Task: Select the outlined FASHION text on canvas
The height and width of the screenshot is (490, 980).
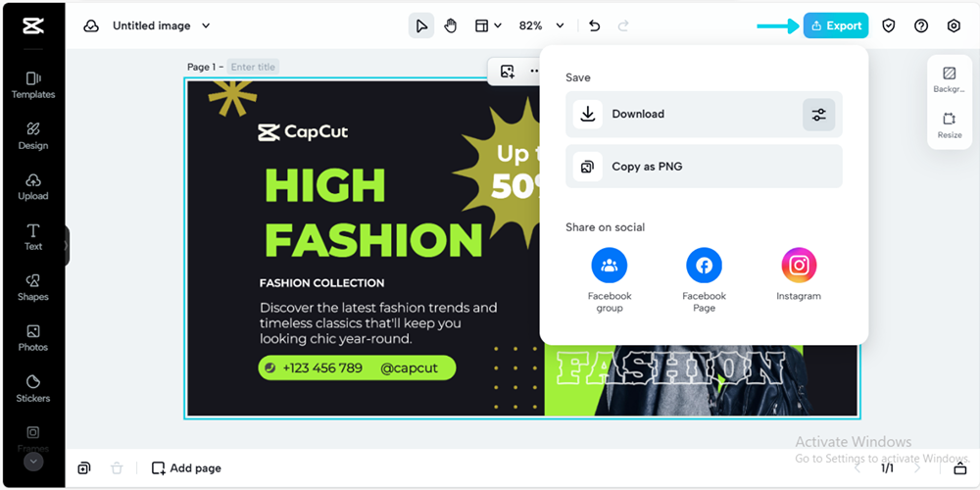Action: click(x=669, y=367)
